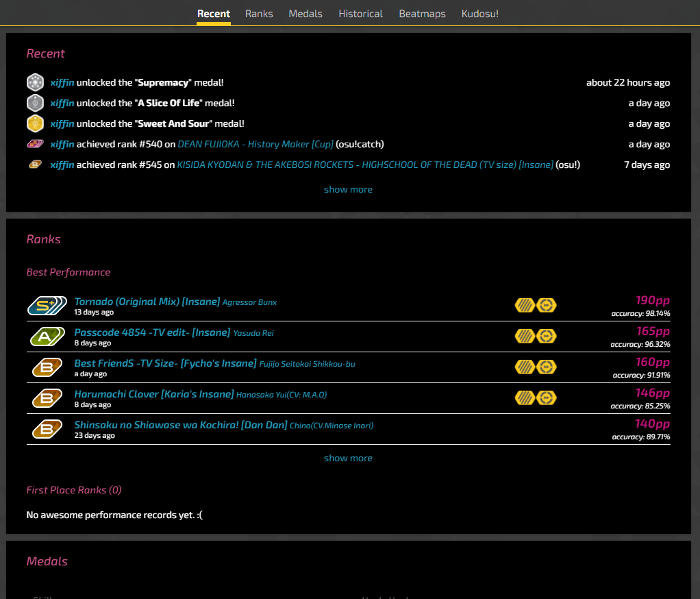Click the gold Sweet And Sour medal icon
Viewport: 700px width, 599px height.
[x=35, y=123]
